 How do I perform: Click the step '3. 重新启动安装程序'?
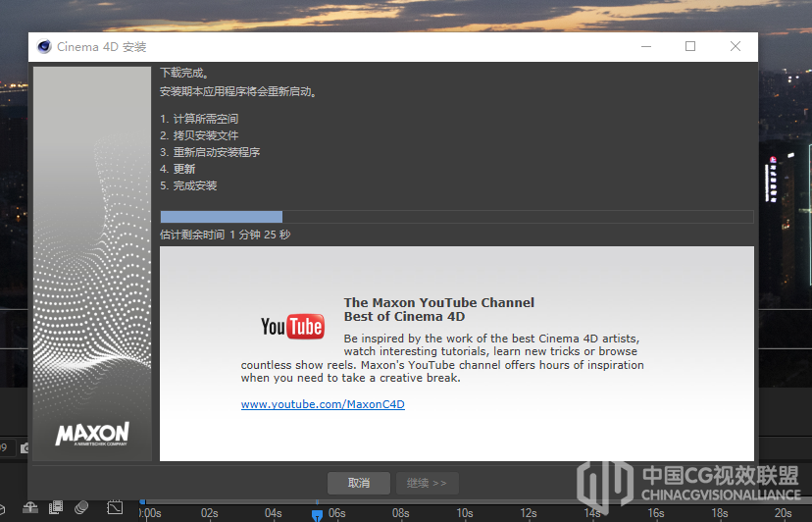tap(210, 152)
